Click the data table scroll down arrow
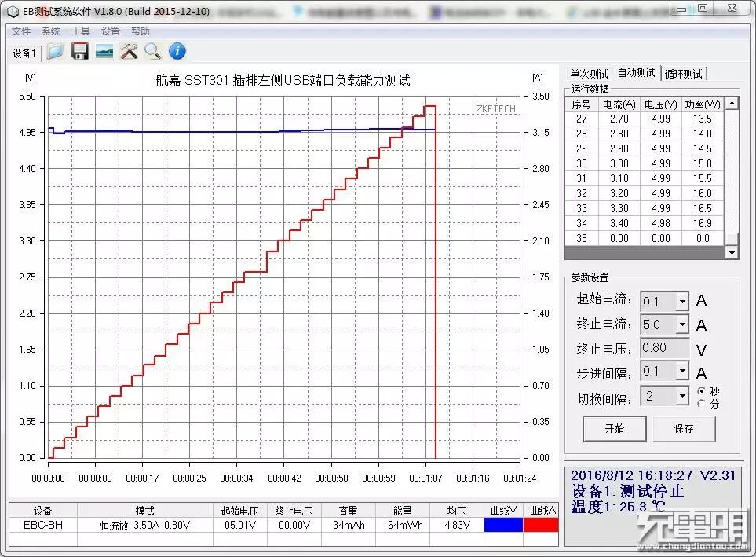 point(732,252)
